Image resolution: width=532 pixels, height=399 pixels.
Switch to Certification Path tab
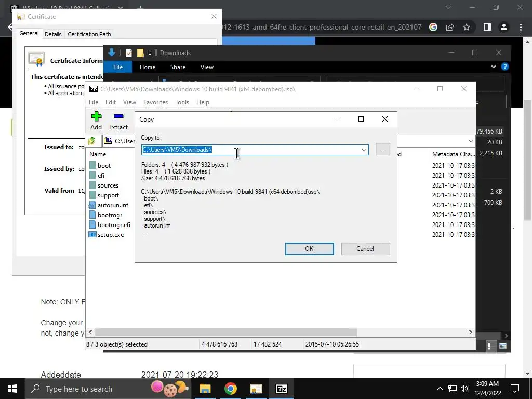point(89,34)
